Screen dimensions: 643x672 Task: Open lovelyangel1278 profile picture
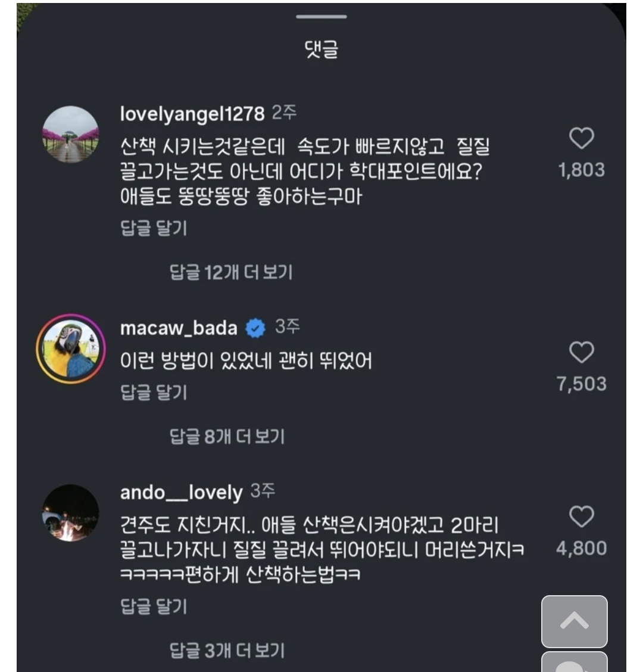click(71, 135)
